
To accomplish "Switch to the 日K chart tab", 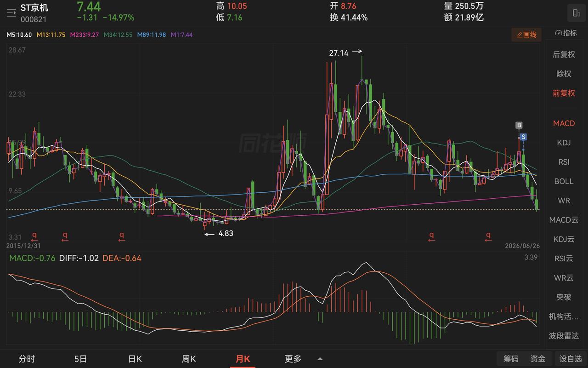I will coord(135,359).
